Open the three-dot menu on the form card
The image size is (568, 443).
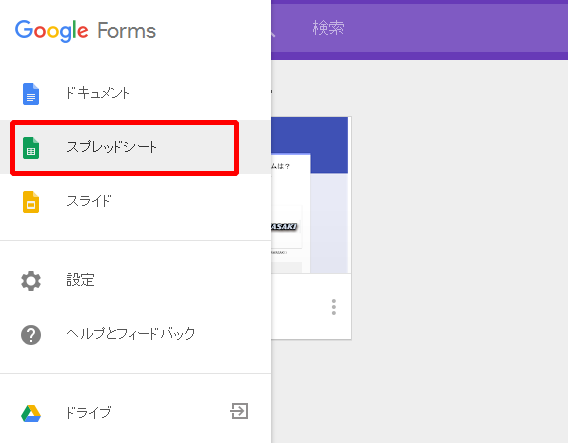334,307
